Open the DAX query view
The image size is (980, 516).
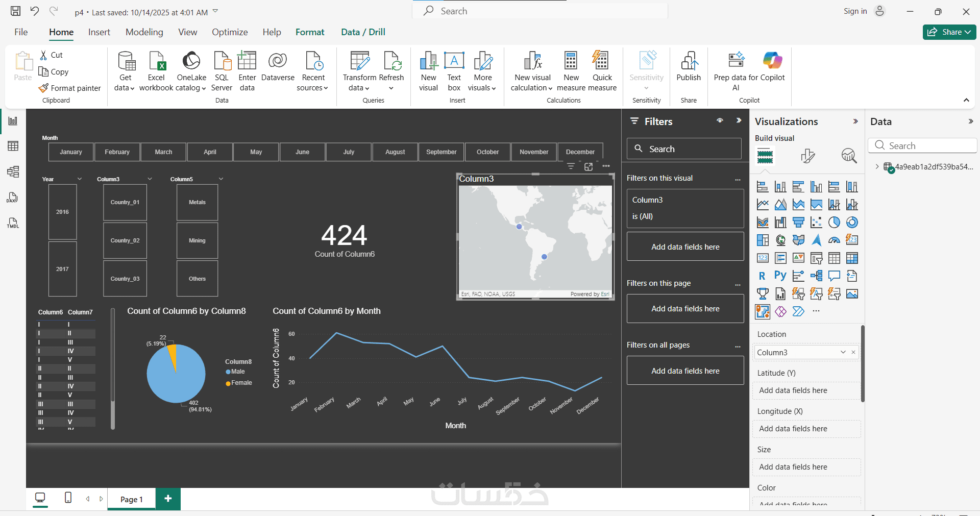click(x=13, y=198)
